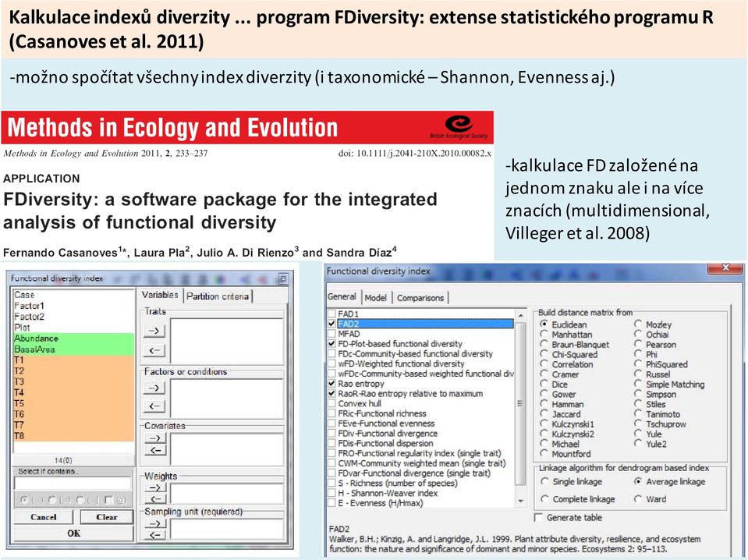
Task: Add variable to Sampling unit box
Action: coord(155,523)
